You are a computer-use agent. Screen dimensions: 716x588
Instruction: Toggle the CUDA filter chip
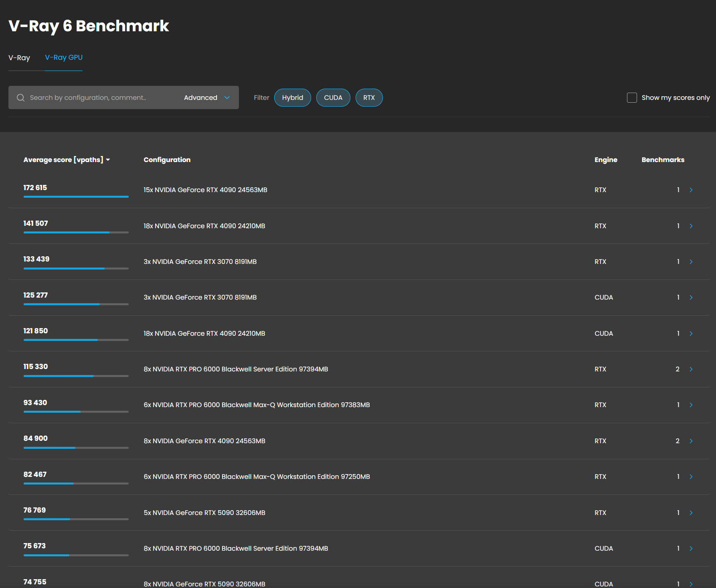333,97
